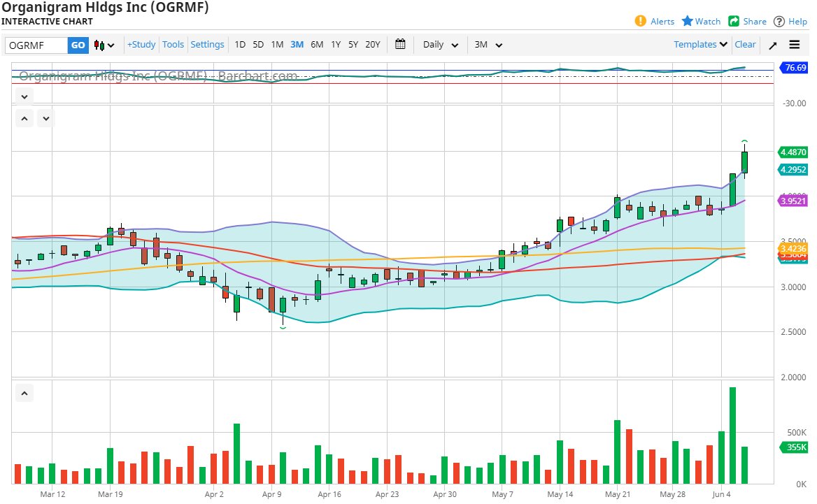Click the GO button
The image size is (817, 504).
[x=78, y=45]
